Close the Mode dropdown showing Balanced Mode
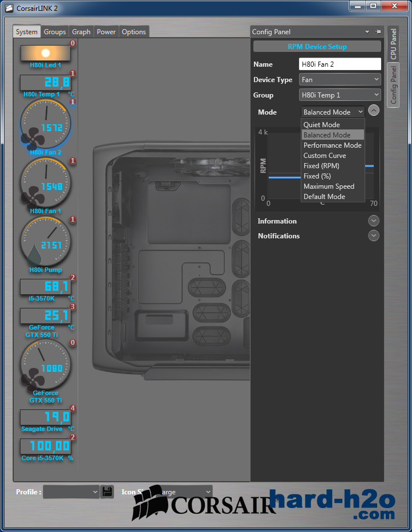 click(333, 112)
